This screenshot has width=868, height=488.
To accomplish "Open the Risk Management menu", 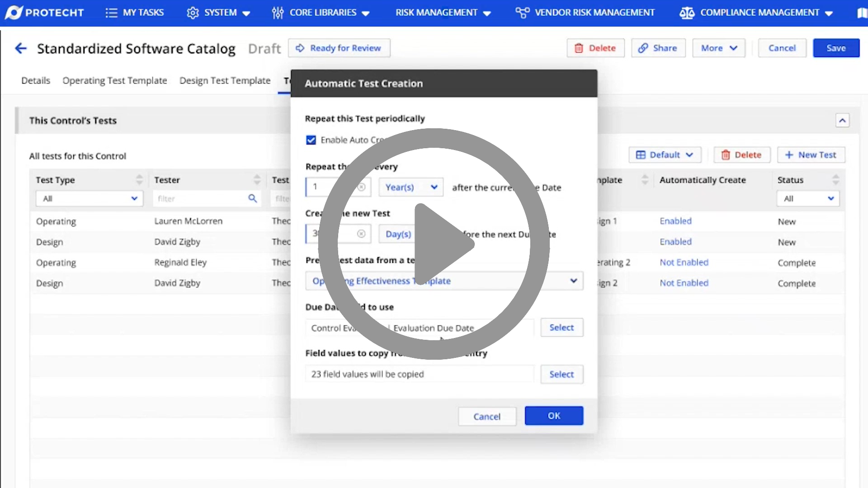I will tap(437, 13).
